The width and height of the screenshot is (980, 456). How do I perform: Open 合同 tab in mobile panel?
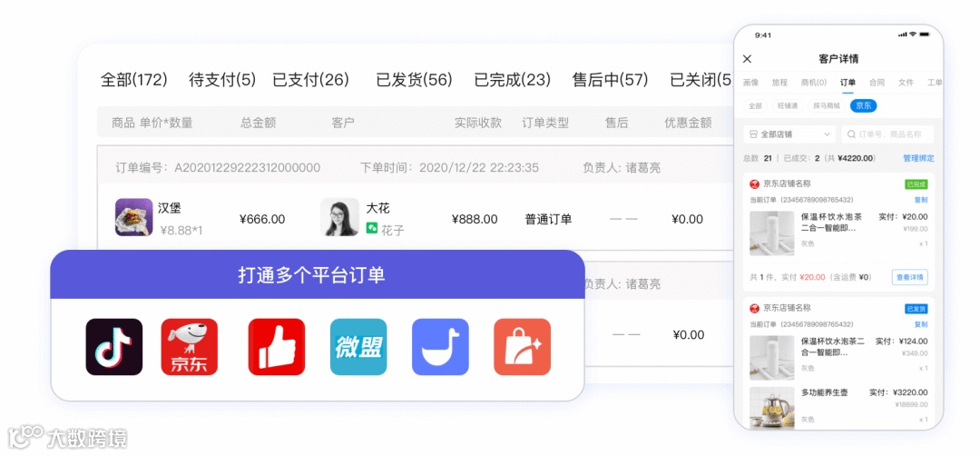(x=877, y=83)
